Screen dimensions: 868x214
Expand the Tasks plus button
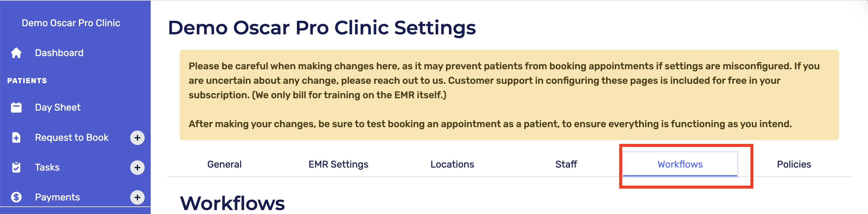point(137,168)
